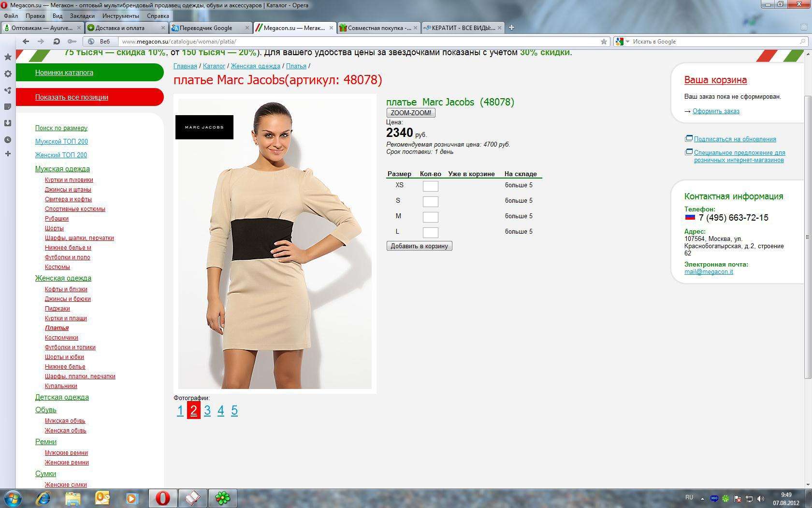Click the page vertical scrollbar
The height and width of the screenshot is (508, 812).
click(808, 237)
